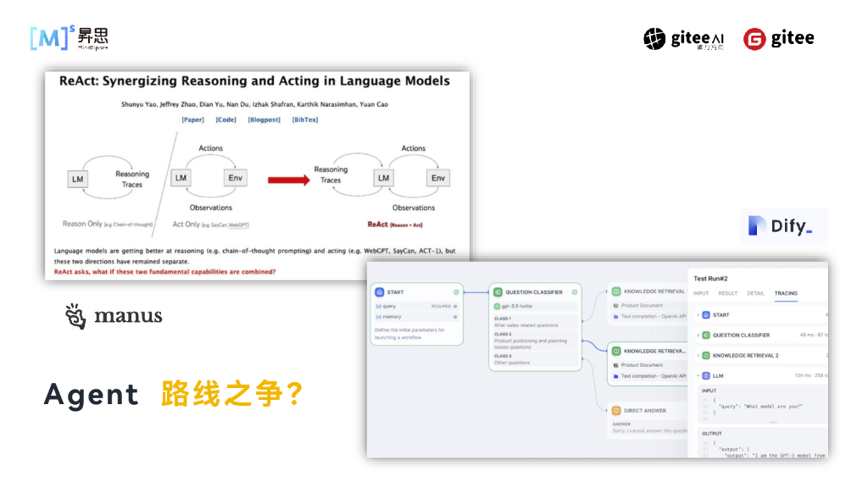
Task: Click the folder icon in the Direct Answer-adjacent highlighted node
Action: point(615,376)
